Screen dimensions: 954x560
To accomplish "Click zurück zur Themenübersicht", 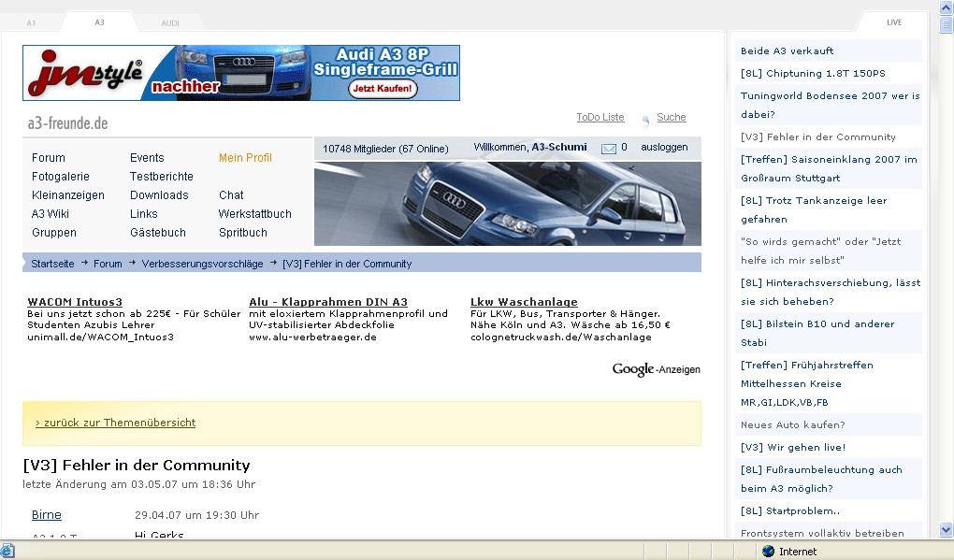I will point(116,423).
